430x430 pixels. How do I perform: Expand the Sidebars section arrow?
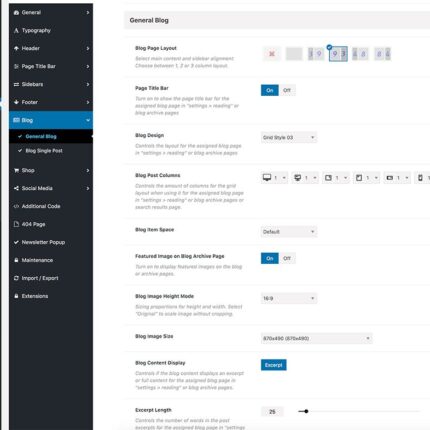pyautogui.click(x=88, y=84)
